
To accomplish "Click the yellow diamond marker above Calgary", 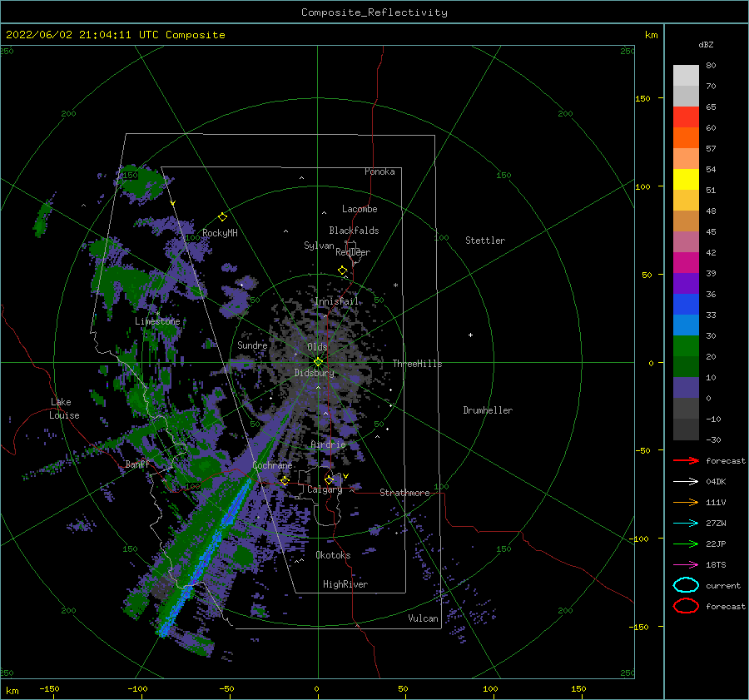I will (329, 479).
